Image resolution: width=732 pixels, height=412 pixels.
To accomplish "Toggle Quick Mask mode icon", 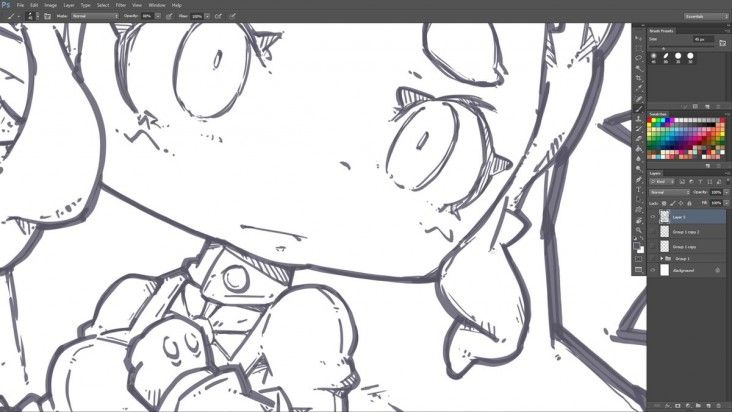I will pyautogui.click(x=638, y=259).
